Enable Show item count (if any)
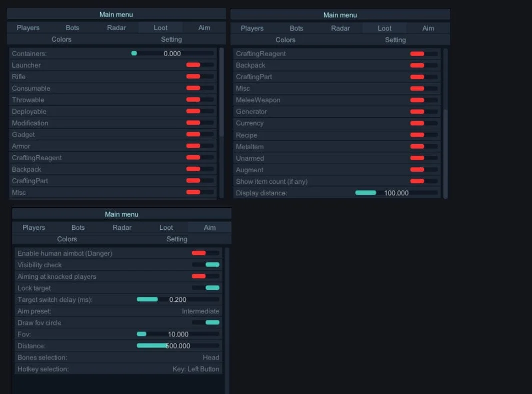532x394 pixels. pos(423,181)
